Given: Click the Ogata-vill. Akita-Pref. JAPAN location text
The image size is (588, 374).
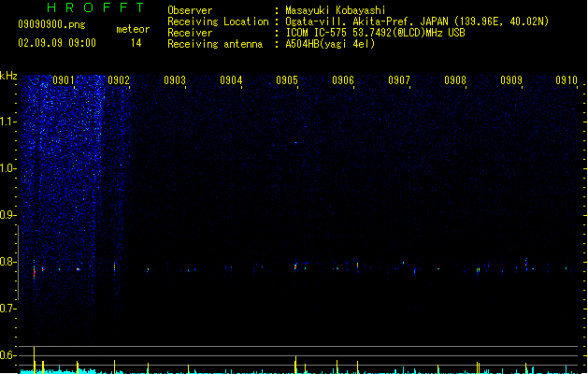Looking at the screenshot, I should point(417,22).
